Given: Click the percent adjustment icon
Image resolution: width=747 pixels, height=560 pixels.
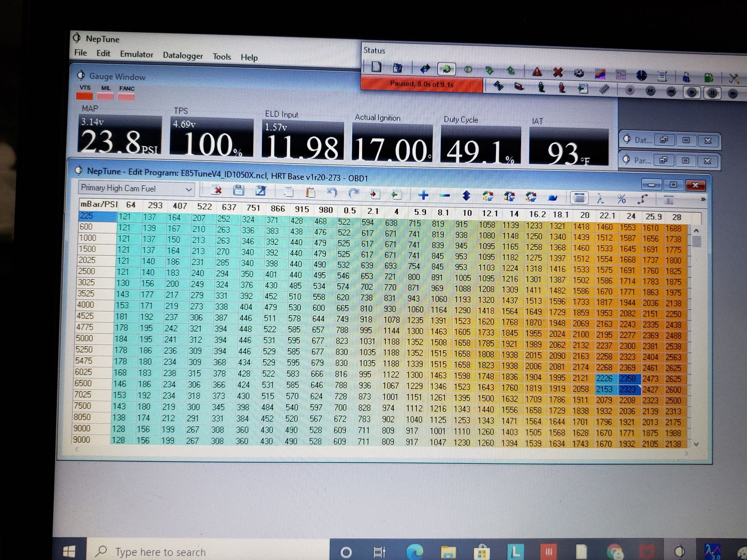Looking at the screenshot, I should 621,199.
